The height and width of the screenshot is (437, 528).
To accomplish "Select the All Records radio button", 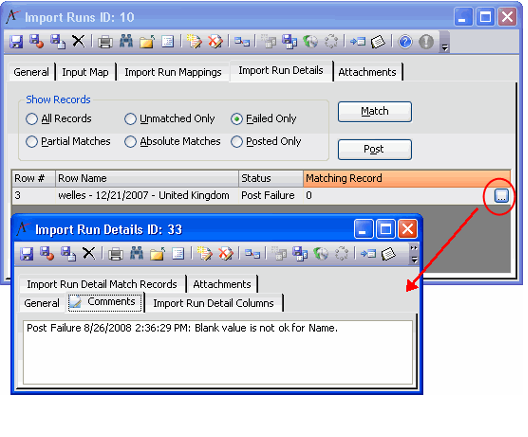I will 32,119.
